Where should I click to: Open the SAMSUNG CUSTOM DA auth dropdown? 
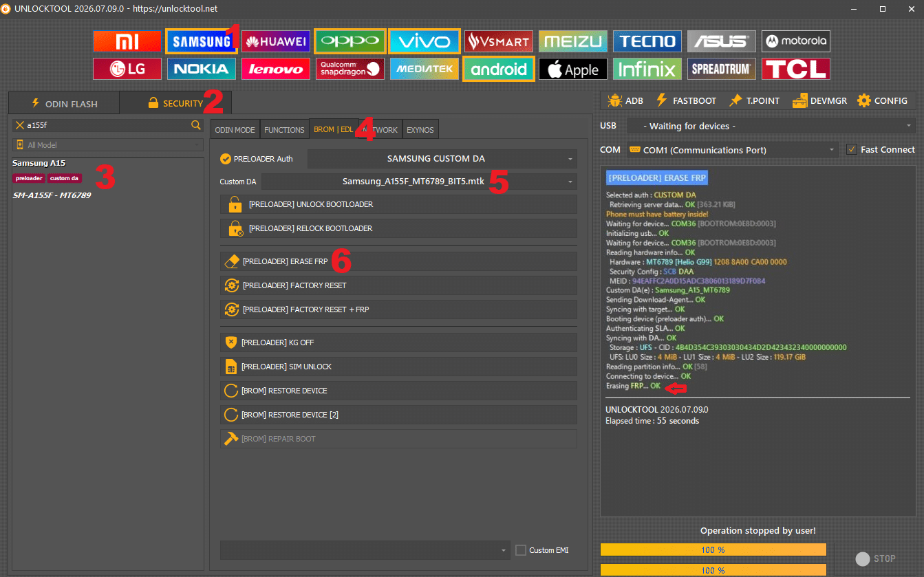442,159
